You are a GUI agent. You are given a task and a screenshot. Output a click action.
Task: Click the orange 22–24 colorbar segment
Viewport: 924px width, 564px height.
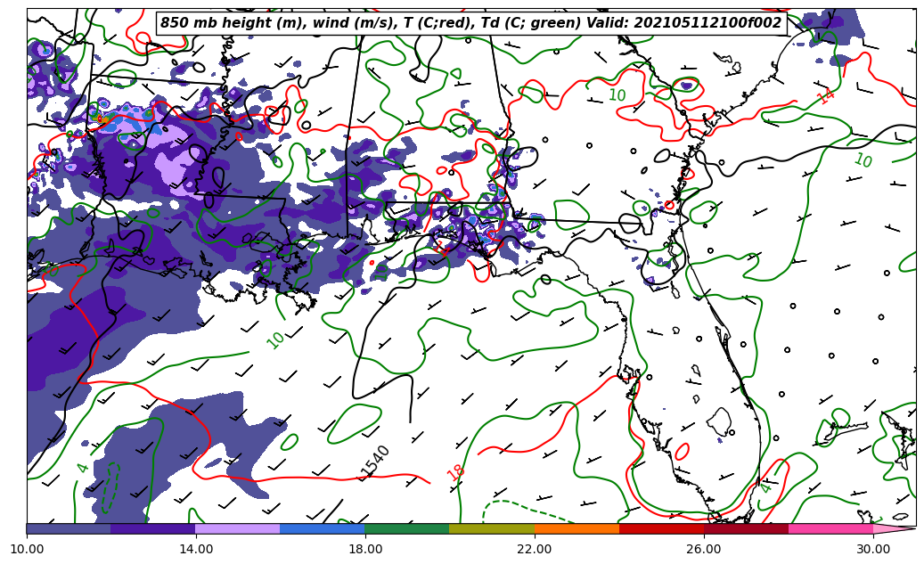point(576,528)
